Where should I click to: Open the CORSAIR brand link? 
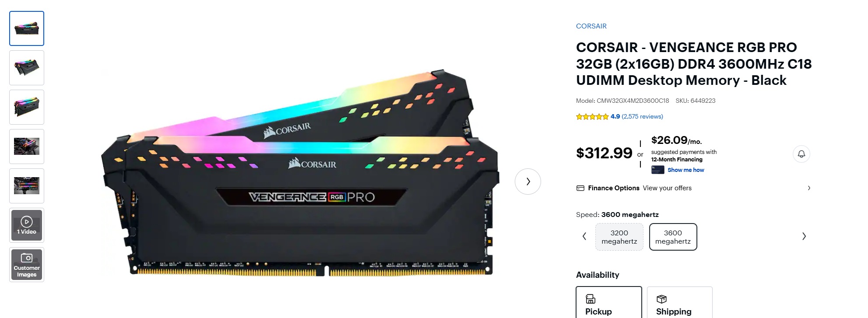pyautogui.click(x=591, y=26)
